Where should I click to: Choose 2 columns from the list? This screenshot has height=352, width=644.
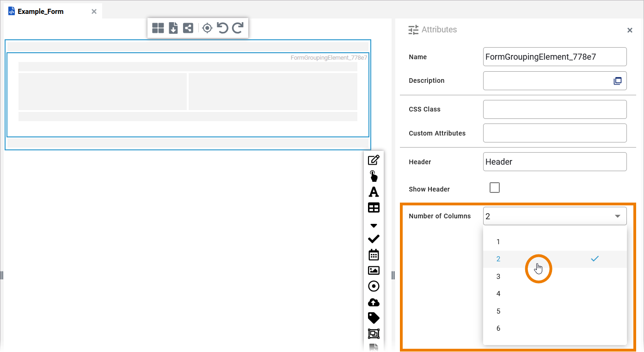pyautogui.click(x=555, y=259)
